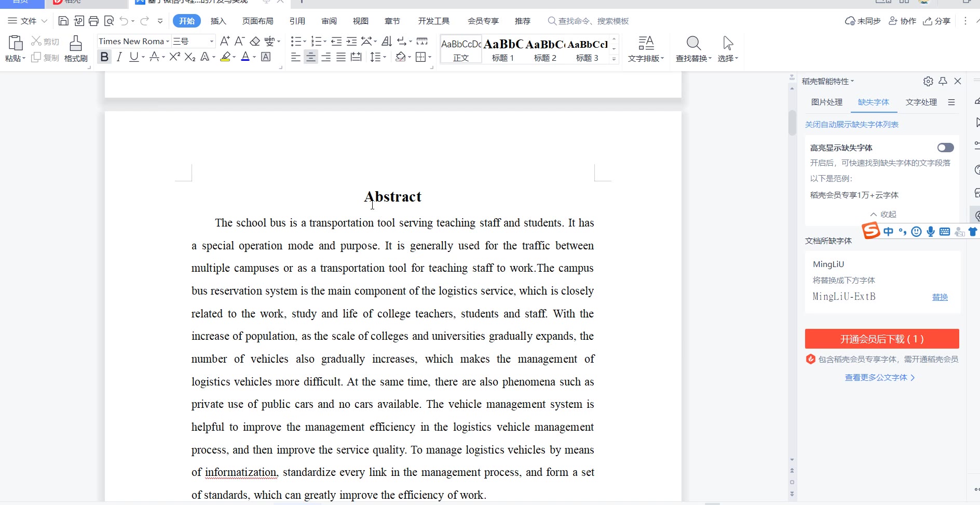Open the font name dropdown
Screen dimensions: 980x505
168,41
